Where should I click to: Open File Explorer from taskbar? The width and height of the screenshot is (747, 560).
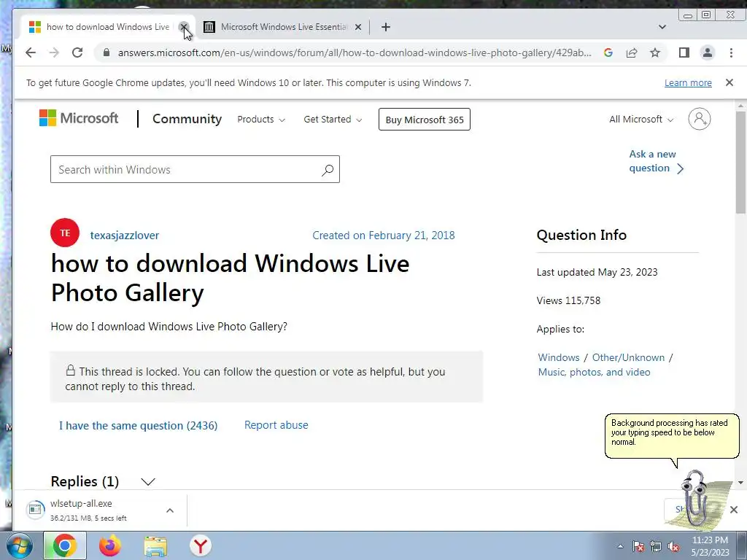coord(155,546)
